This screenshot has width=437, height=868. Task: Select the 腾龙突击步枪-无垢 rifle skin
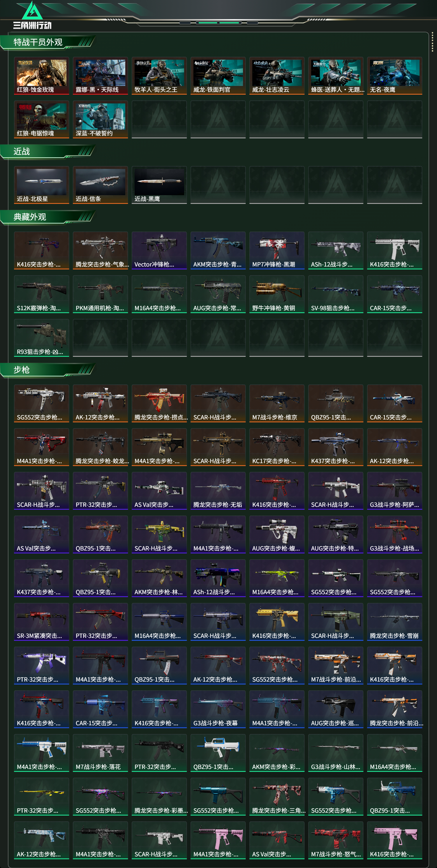click(x=218, y=491)
